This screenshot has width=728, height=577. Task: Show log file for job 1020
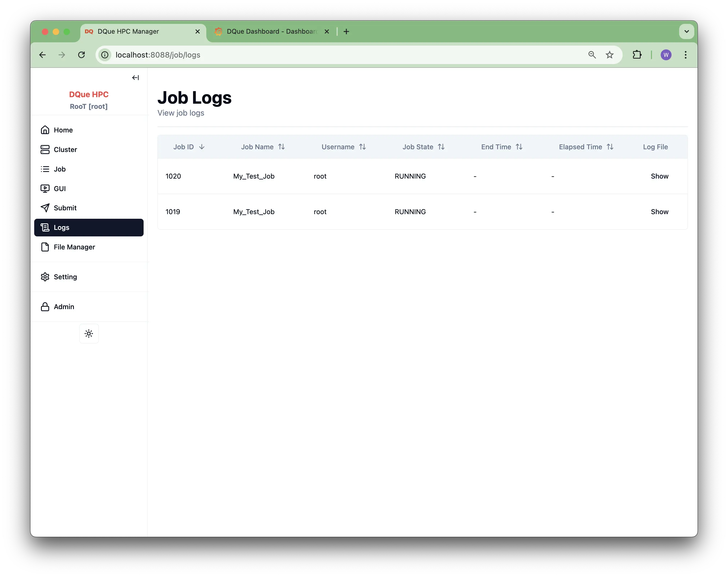pos(659,176)
